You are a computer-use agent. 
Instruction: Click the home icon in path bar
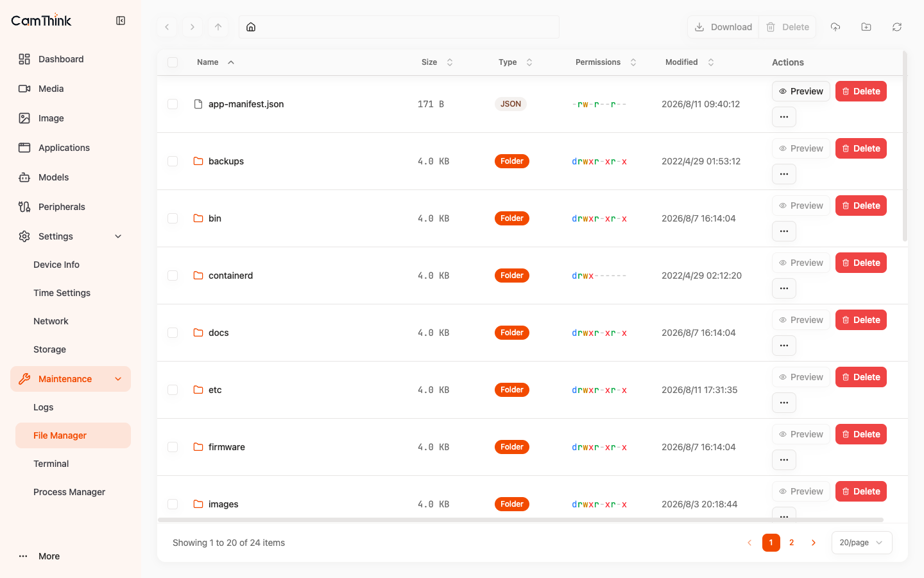(x=251, y=27)
